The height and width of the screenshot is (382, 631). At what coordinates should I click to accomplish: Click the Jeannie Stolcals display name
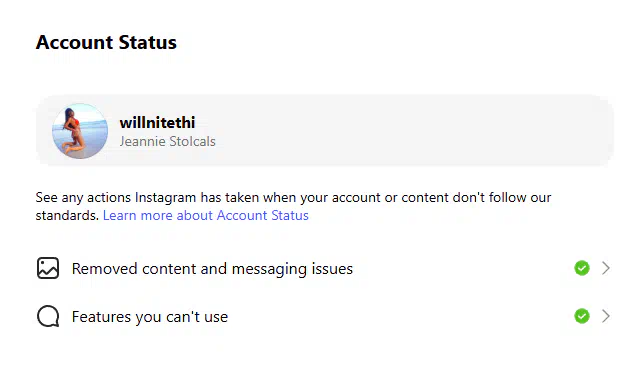pos(167,141)
